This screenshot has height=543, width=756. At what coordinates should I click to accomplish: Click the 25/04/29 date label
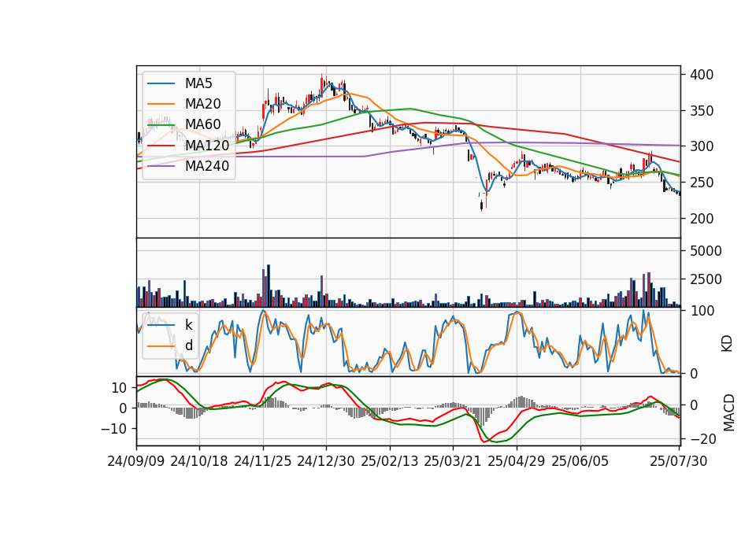tap(517, 461)
